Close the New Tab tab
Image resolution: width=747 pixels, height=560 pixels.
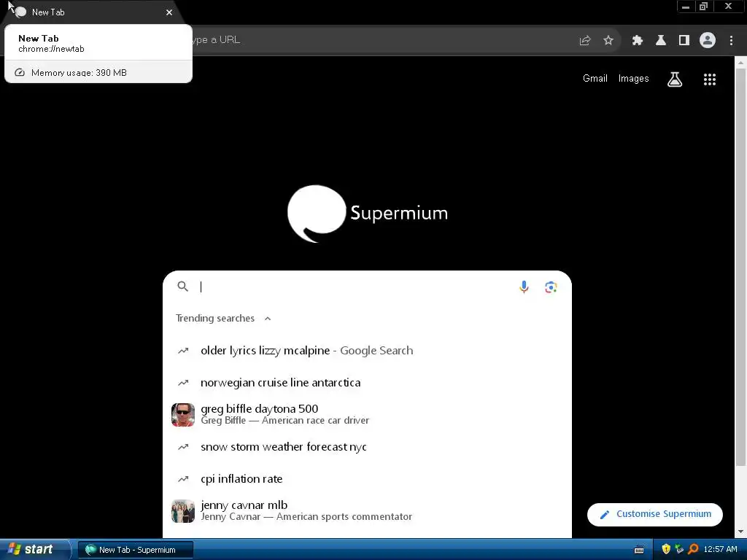169,12
